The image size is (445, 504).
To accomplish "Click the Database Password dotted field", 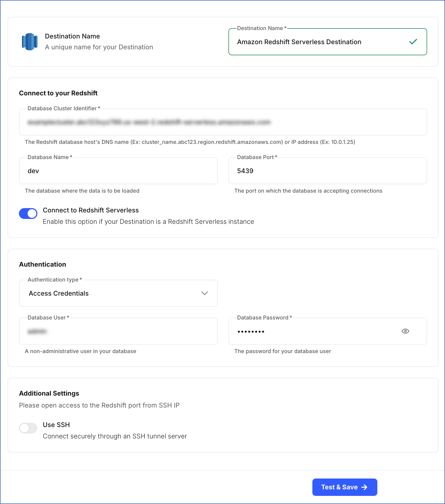I will pos(311,331).
